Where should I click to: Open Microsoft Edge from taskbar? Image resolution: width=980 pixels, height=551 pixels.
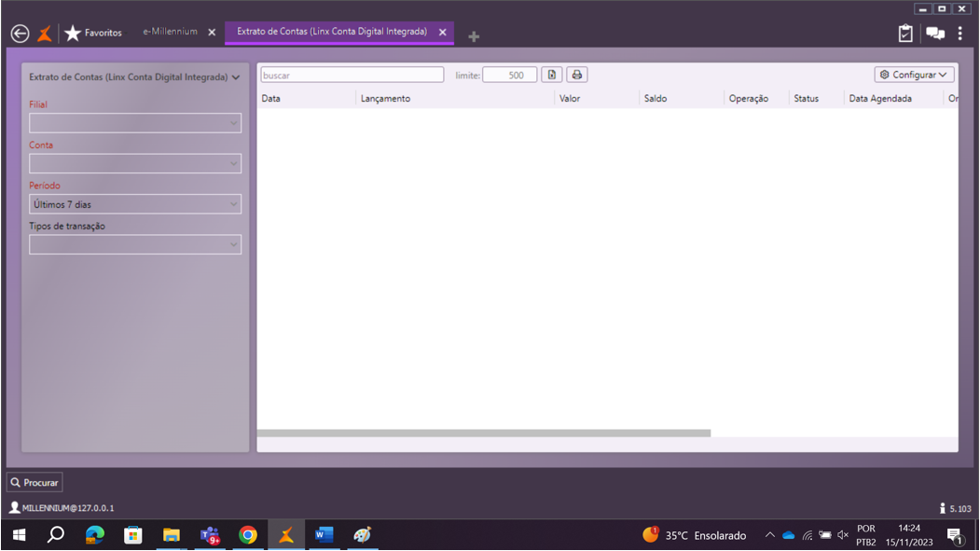point(95,535)
